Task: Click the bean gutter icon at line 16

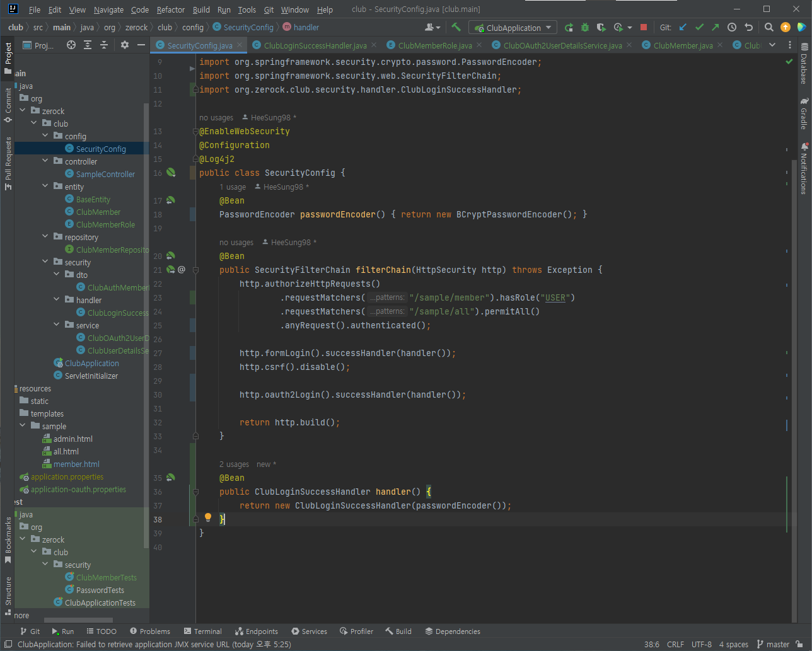Action: pos(171,173)
